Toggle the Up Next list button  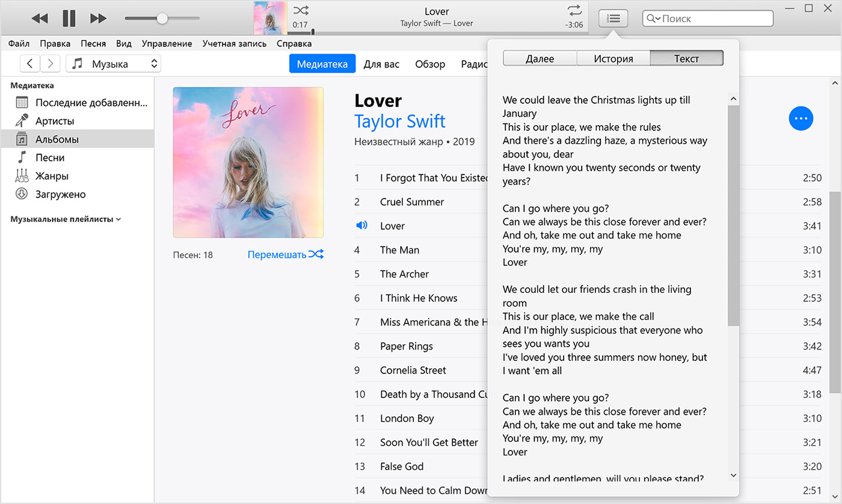pos(613,19)
